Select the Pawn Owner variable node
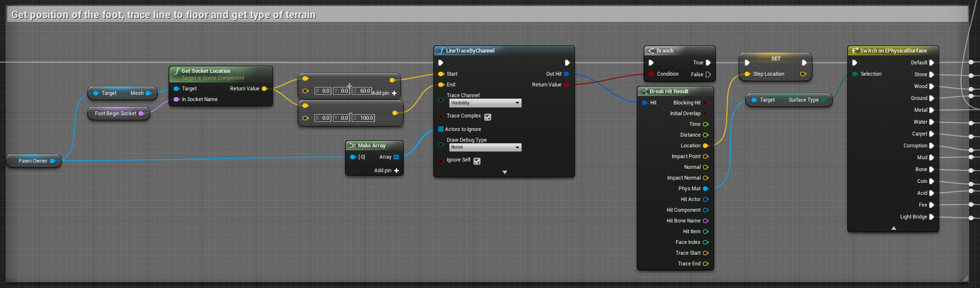The image size is (980, 288). 33,161
